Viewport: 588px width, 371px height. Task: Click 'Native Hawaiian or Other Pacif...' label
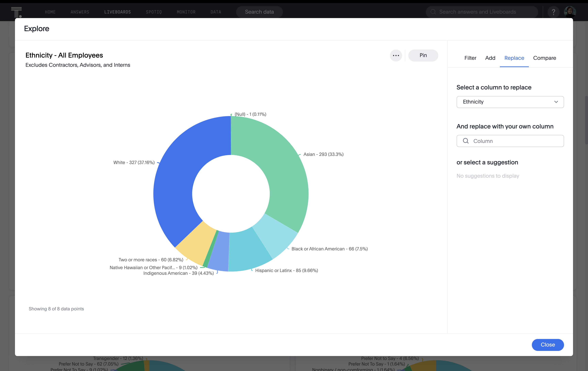point(153,268)
